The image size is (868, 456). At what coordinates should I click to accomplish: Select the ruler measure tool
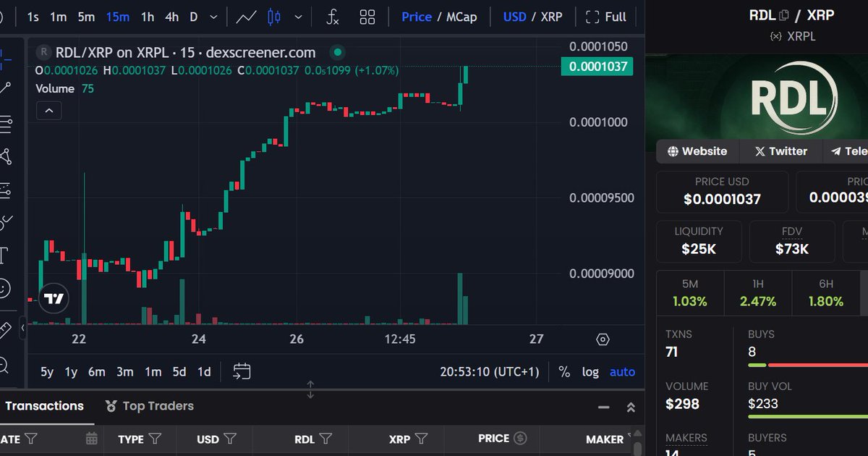pos(6,331)
